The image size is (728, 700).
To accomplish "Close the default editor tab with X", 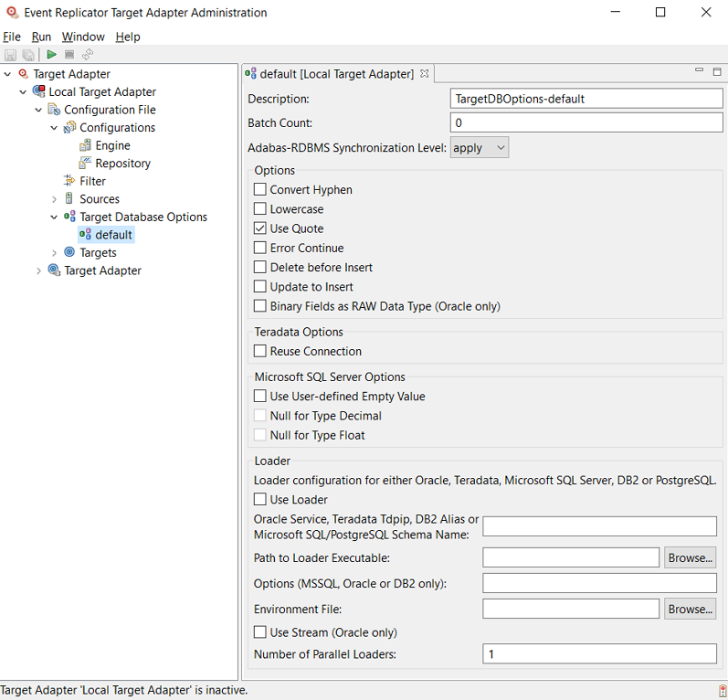I will click(425, 73).
